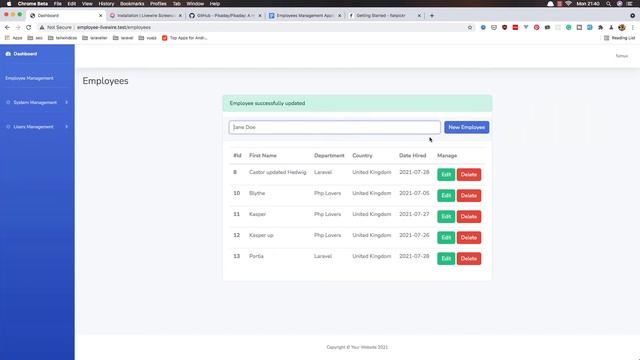Open the Extensions puzzle-piece icon
The image size is (640, 360).
coord(600,27)
